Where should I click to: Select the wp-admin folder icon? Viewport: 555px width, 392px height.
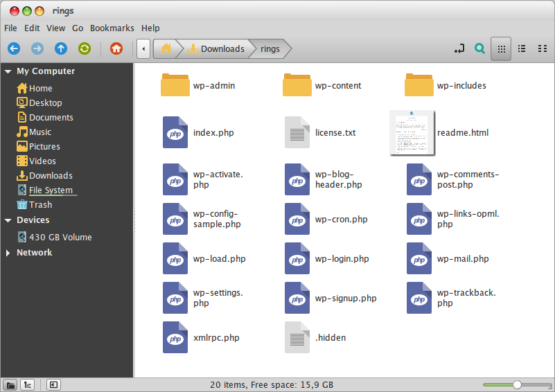[x=175, y=85]
